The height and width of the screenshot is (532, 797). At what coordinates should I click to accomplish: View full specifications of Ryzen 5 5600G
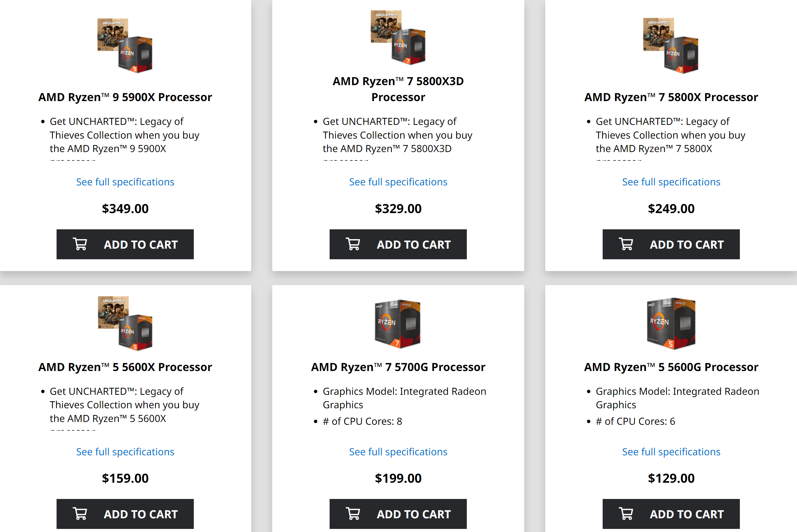point(671,452)
